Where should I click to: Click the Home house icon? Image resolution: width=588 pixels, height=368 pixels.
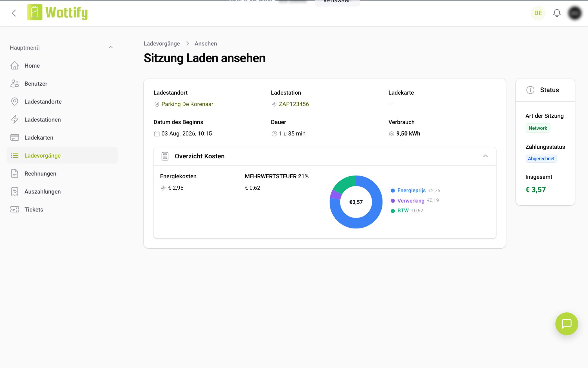15,65
